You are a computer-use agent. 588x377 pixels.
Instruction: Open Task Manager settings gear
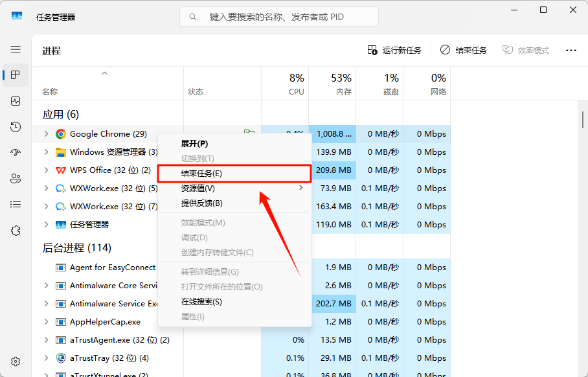[16, 361]
